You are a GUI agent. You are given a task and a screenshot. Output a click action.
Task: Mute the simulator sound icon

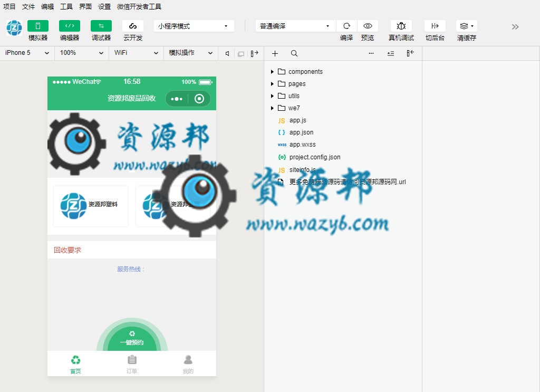click(x=227, y=53)
